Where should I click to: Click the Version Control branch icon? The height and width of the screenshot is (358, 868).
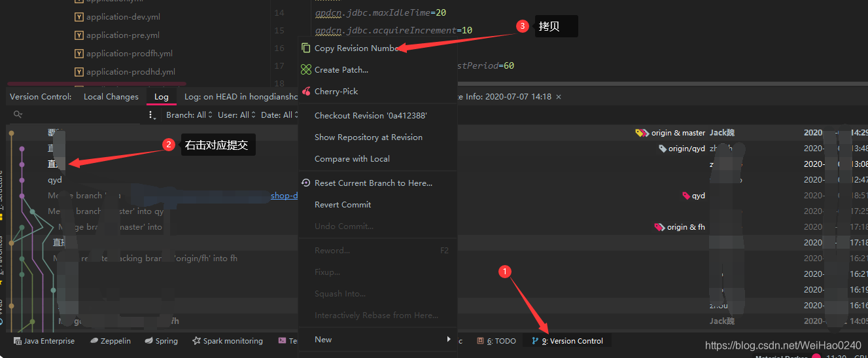coord(535,341)
